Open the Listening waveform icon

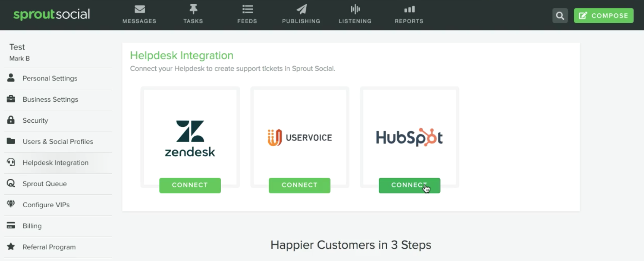355,9
